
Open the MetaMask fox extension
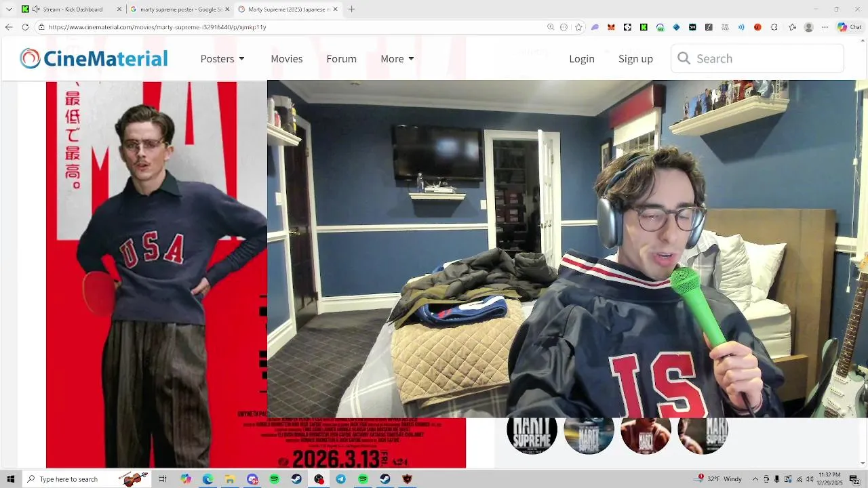coord(611,27)
